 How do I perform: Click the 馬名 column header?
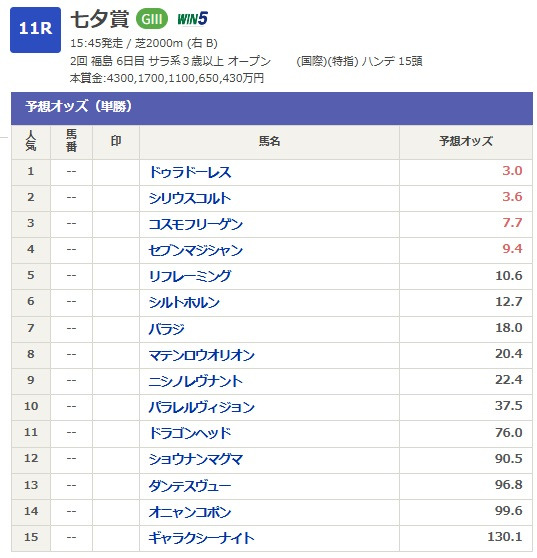269,142
